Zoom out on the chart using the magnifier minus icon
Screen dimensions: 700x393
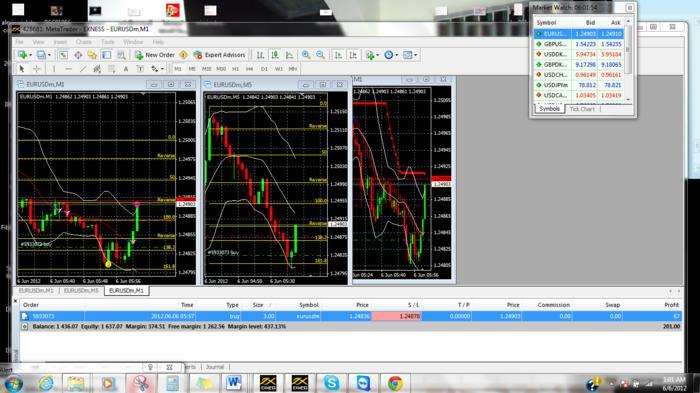click(321, 55)
